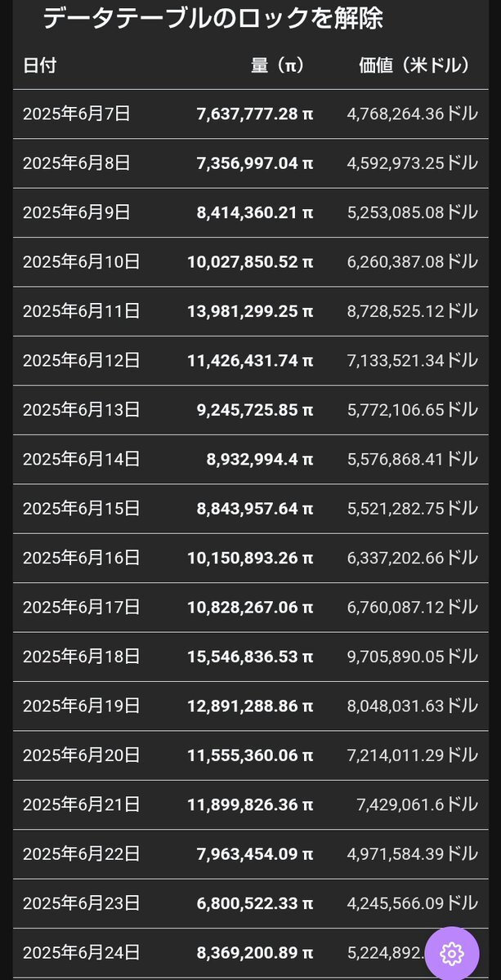Select the 量（π）column header
Image resolution: width=501 pixels, height=980 pixels.
(x=277, y=65)
